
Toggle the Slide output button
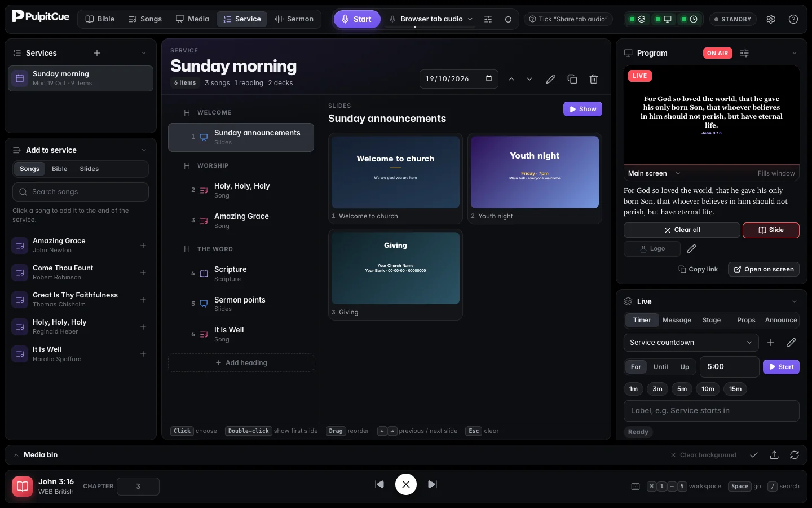click(x=771, y=230)
